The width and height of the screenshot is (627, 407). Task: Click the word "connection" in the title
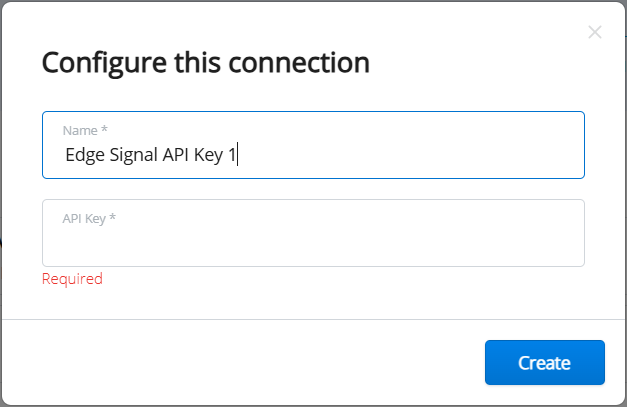click(300, 63)
